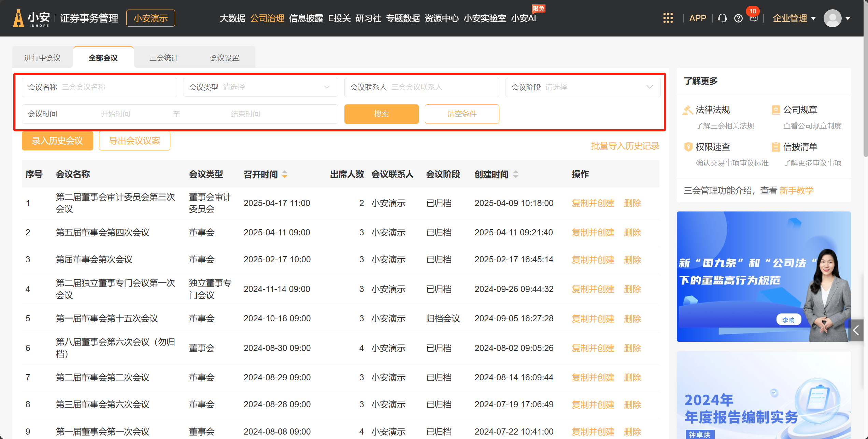Click the 清空条件 button
Screen dimensions: 868x439
click(x=462, y=114)
